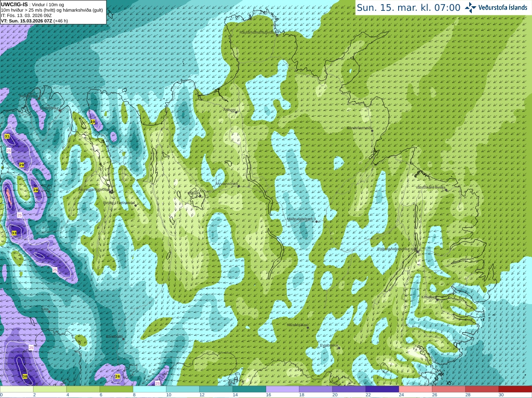This screenshot has height=398, width=532.
Task: Pick the 14–16 m/s dark teal legend color
Action: (249, 389)
